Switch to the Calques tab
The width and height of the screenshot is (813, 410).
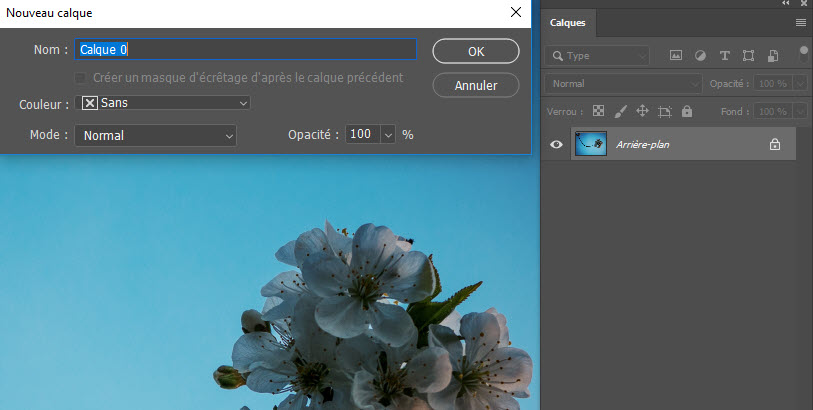coord(568,23)
